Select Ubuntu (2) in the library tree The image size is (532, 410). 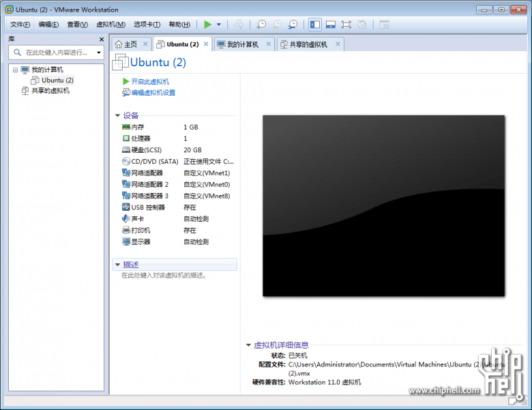pos(57,80)
